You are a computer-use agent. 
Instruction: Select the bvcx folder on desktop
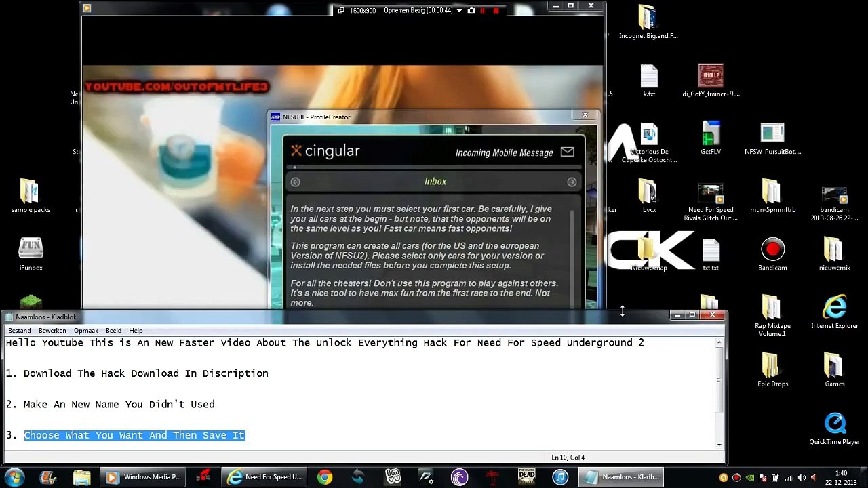coord(649,196)
